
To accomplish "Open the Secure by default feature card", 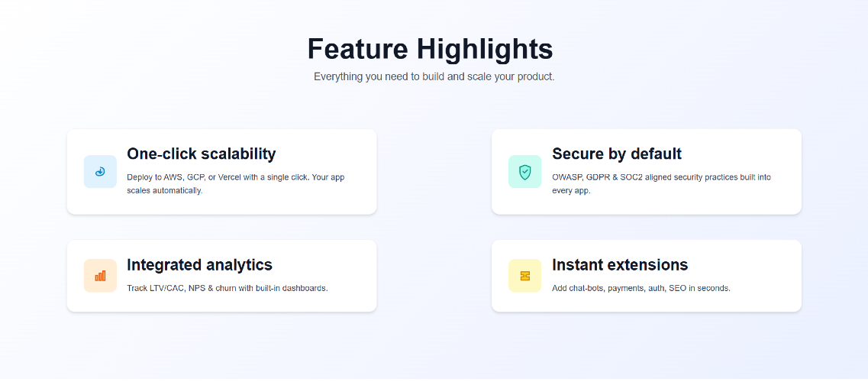I will tap(647, 172).
